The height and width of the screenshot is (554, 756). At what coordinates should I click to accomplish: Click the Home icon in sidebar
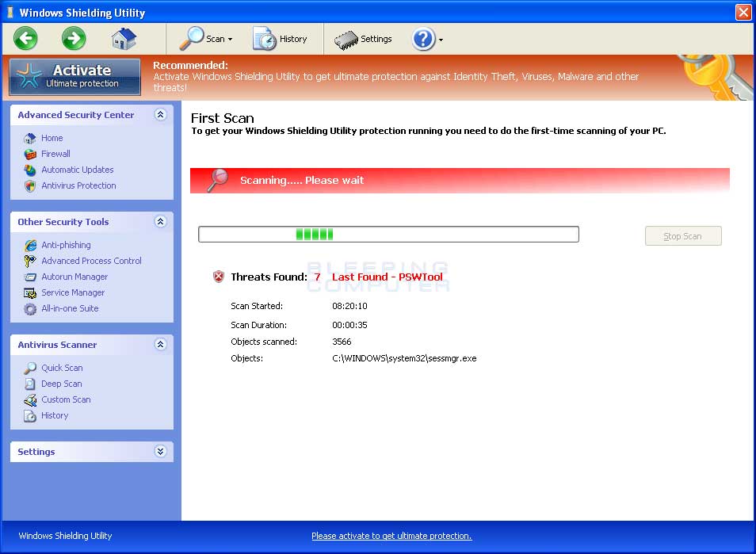point(30,139)
